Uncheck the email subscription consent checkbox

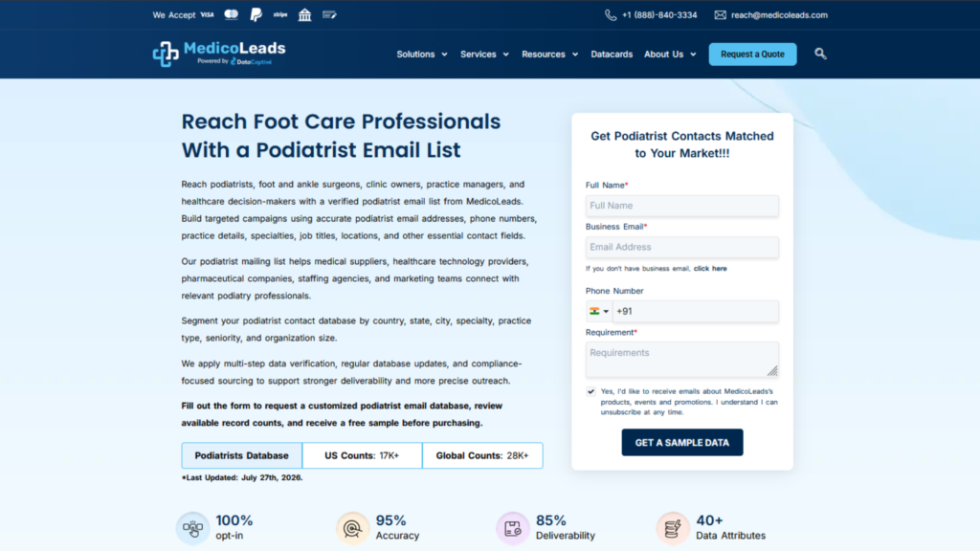[590, 391]
